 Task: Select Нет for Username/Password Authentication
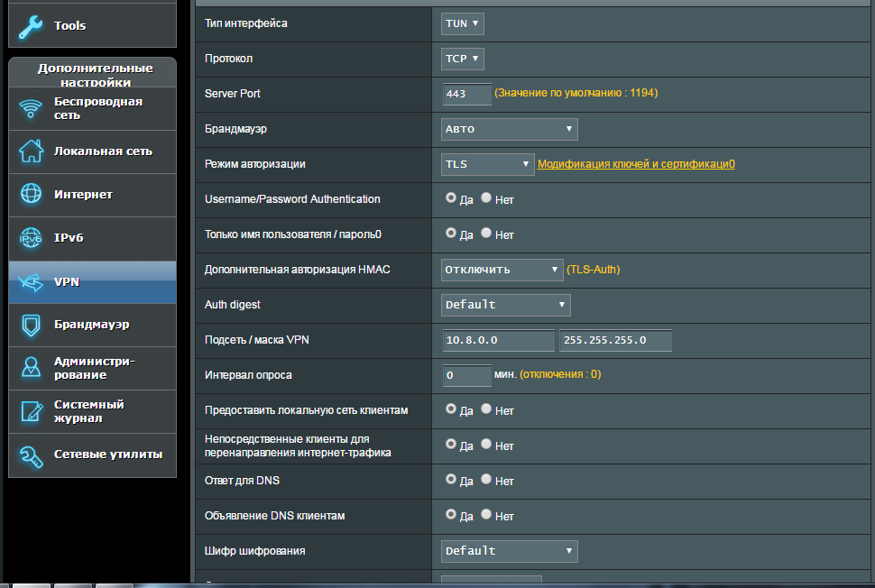coord(486,198)
